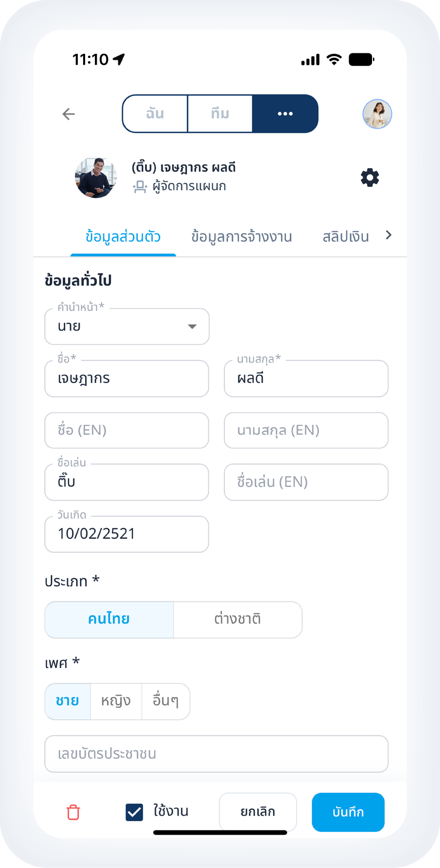Tap the ยกเลิก cancel button
The width and height of the screenshot is (440, 868).
coord(258,812)
